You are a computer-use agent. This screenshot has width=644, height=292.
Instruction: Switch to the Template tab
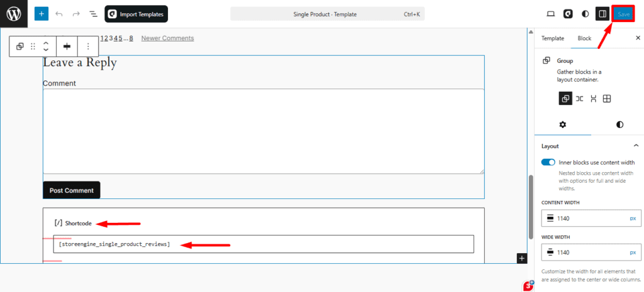pos(552,38)
